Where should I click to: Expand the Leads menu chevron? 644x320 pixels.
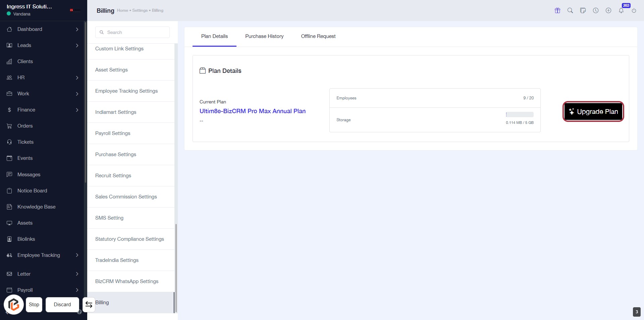tap(77, 45)
